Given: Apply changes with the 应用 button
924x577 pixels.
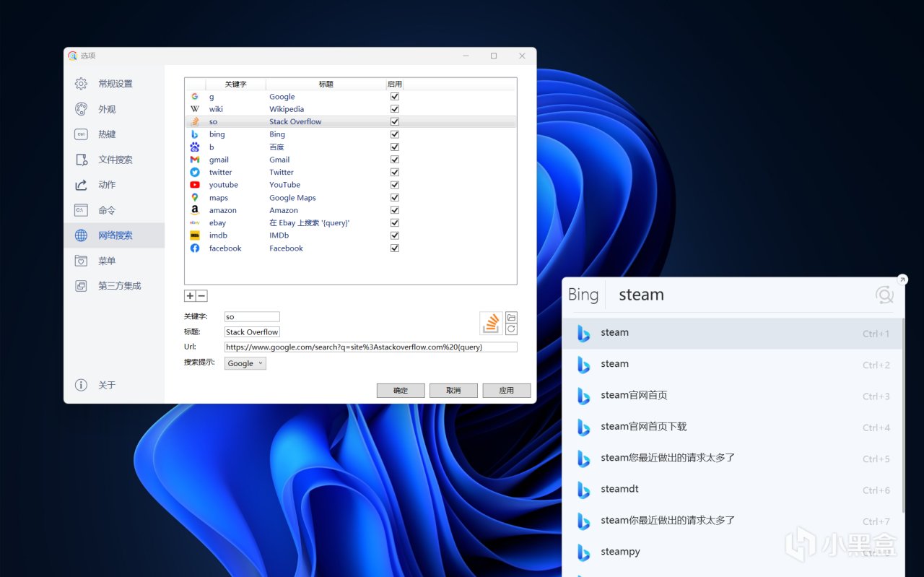Looking at the screenshot, I should pyautogui.click(x=507, y=391).
